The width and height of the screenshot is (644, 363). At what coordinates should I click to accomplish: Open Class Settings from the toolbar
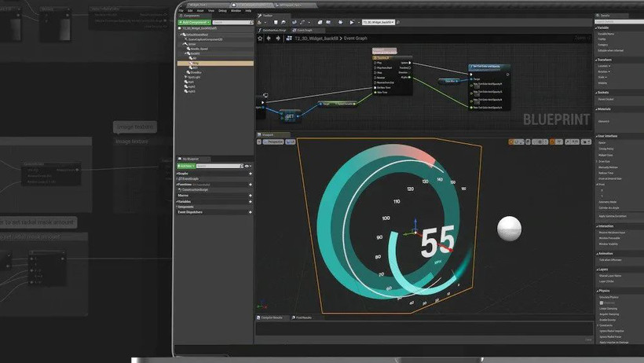pyautogui.click(x=320, y=22)
